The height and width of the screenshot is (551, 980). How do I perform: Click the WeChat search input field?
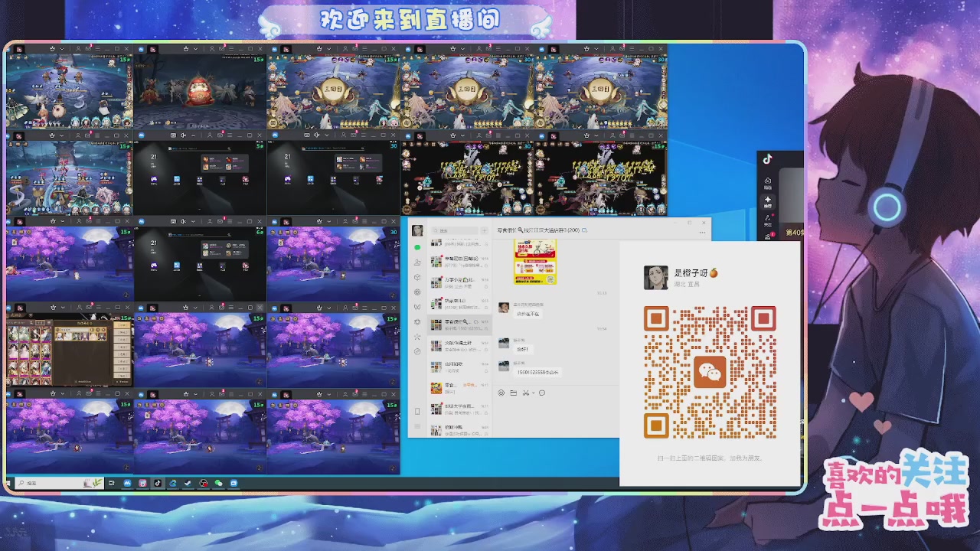(455, 230)
